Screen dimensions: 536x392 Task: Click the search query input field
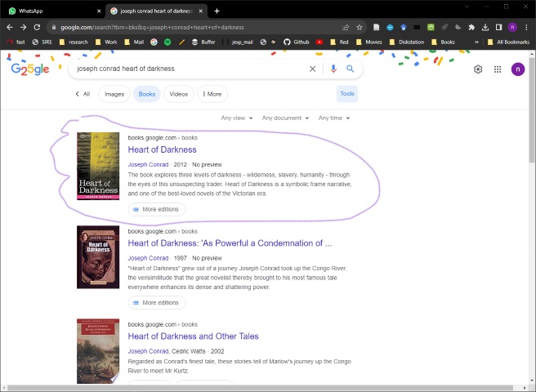pos(188,69)
